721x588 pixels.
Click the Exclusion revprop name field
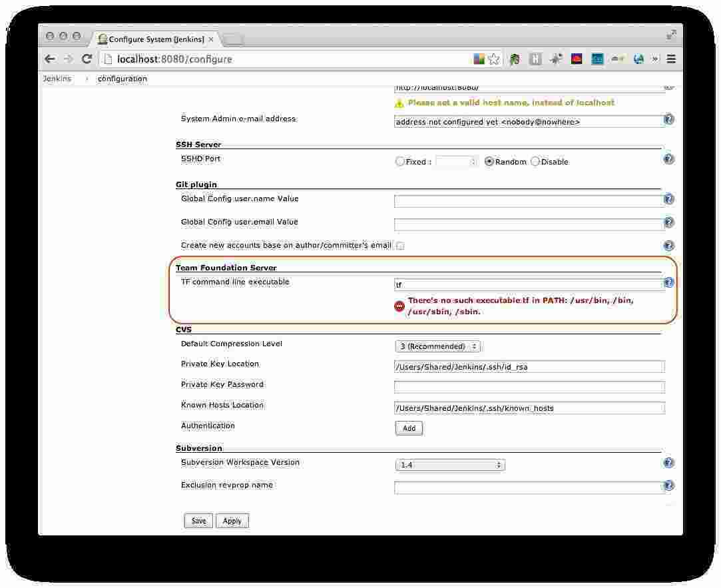coord(529,487)
